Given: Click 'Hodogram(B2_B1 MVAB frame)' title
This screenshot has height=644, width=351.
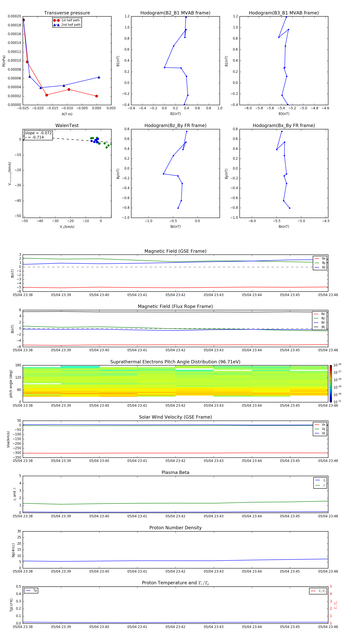Looking at the screenshot, I should pyautogui.click(x=175, y=13).
